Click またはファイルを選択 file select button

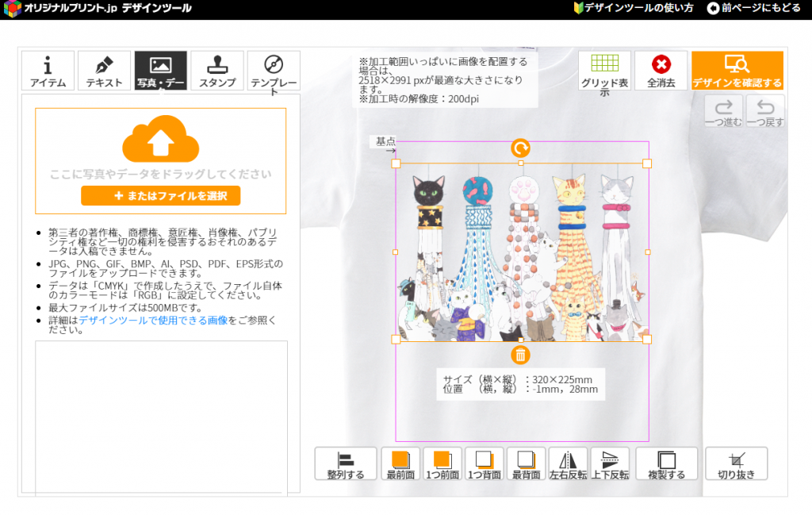coord(160,196)
